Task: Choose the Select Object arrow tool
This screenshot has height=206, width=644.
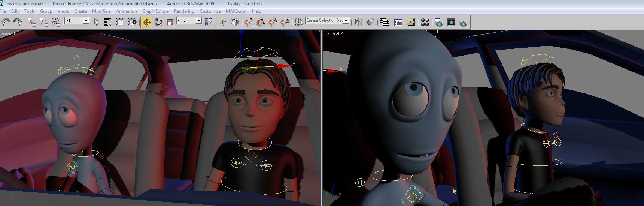Action: [x=96, y=22]
